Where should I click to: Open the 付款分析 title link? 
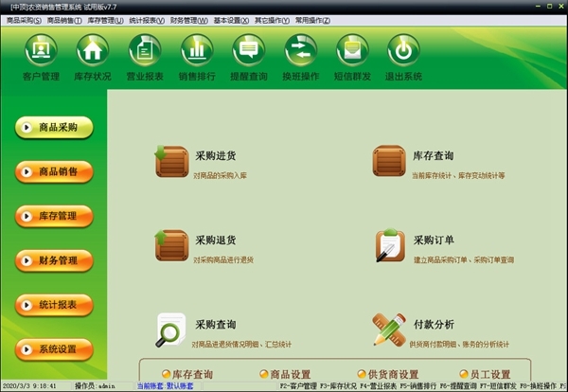[x=434, y=324]
